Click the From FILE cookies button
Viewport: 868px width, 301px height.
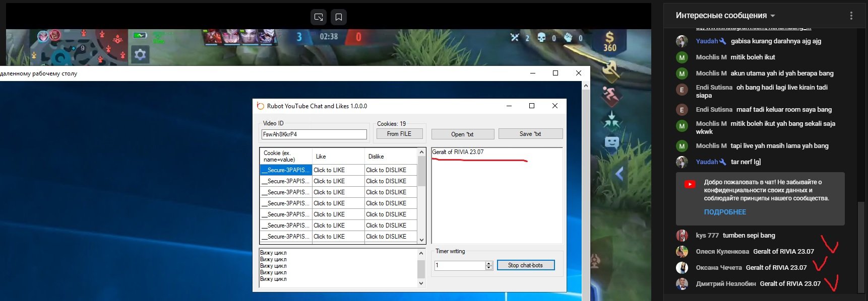click(399, 134)
